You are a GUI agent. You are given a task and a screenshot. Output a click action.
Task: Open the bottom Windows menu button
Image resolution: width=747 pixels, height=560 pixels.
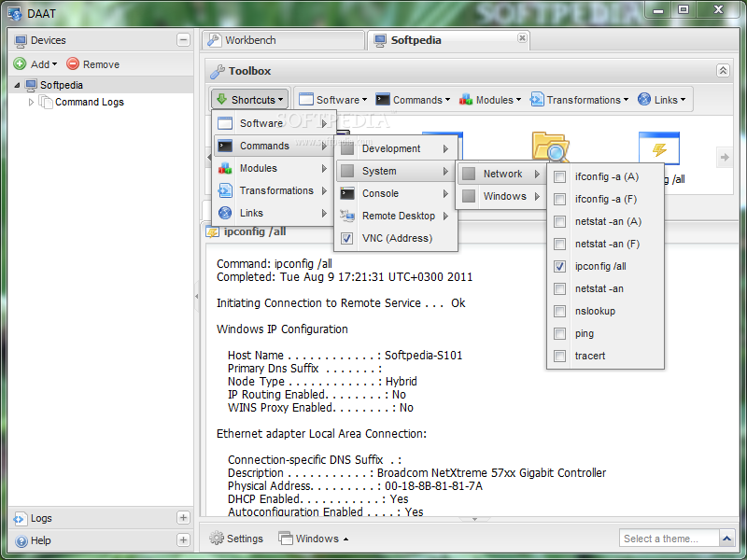pos(314,539)
